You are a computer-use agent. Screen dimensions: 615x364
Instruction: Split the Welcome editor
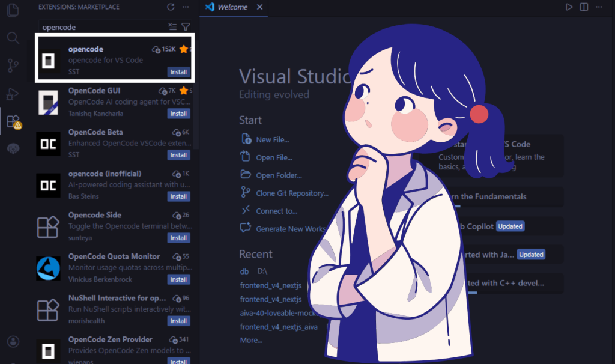[583, 7]
